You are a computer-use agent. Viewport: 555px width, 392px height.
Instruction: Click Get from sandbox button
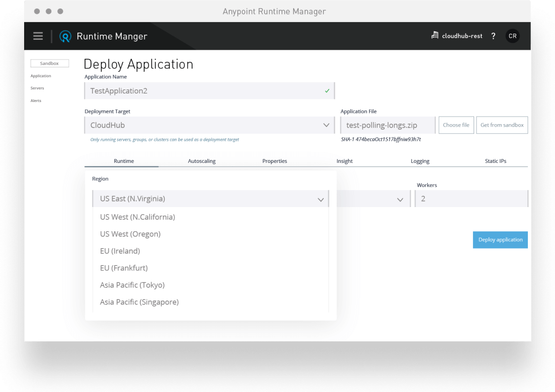(502, 125)
